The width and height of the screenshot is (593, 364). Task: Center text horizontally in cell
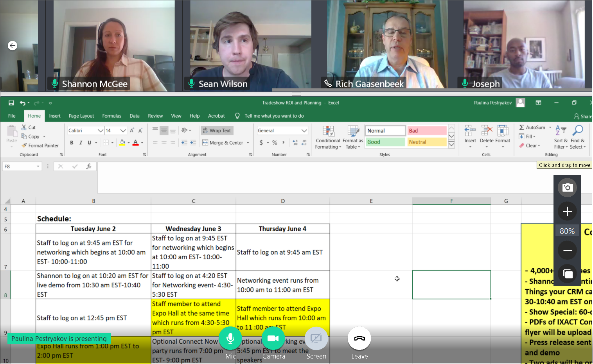coord(164,143)
